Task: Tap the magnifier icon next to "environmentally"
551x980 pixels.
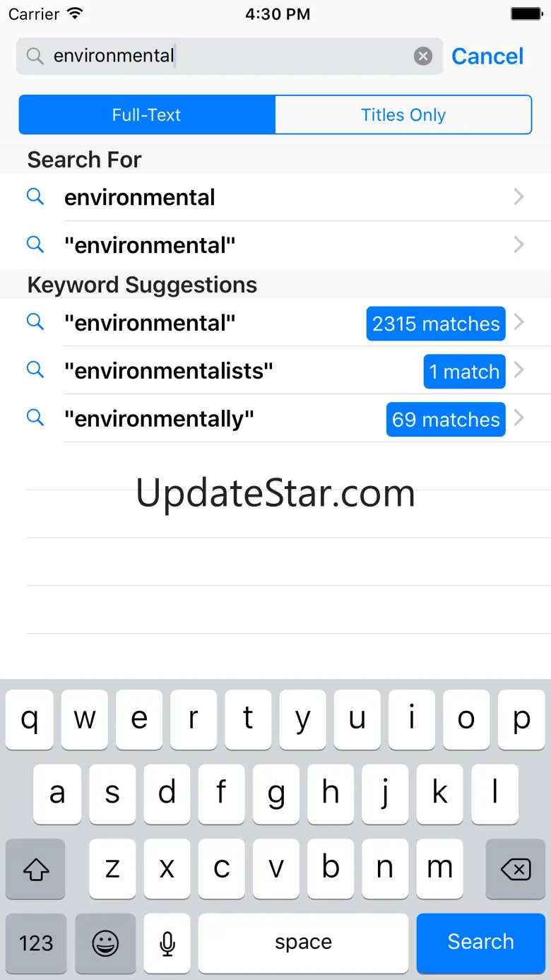Action: pyautogui.click(x=35, y=418)
